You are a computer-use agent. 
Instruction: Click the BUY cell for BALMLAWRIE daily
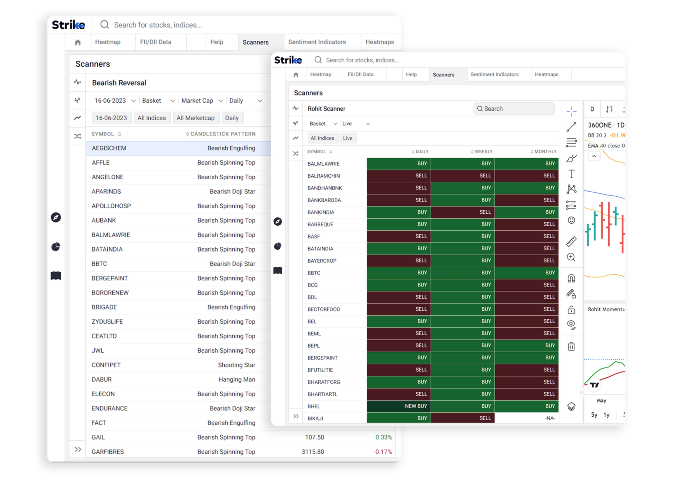(399, 164)
